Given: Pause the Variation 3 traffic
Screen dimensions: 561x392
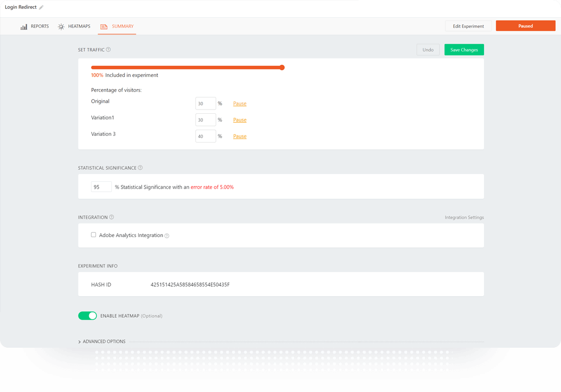Looking at the screenshot, I should point(240,136).
